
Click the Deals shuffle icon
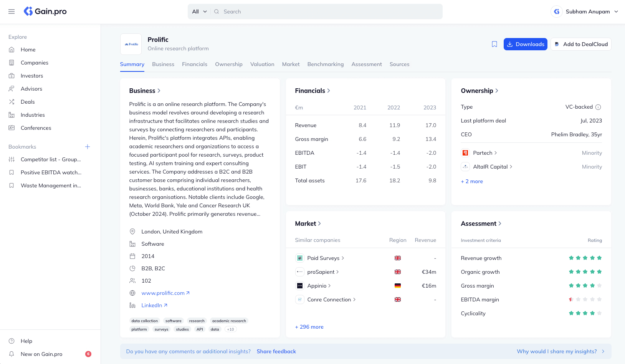click(x=12, y=102)
